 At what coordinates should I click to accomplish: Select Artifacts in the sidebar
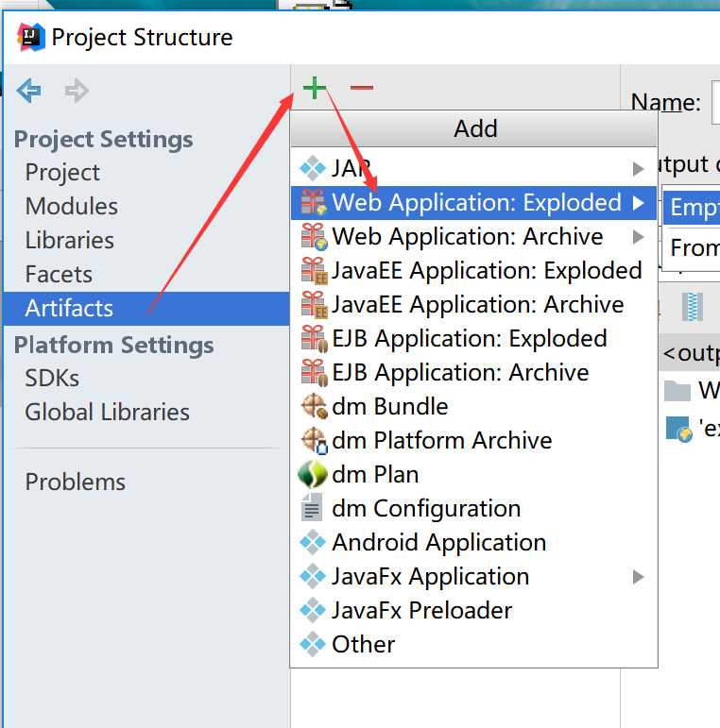(146, 308)
